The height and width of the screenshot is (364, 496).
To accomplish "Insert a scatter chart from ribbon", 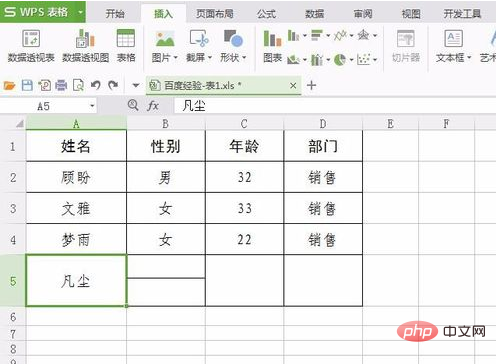I will pyautogui.click(x=363, y=60).
